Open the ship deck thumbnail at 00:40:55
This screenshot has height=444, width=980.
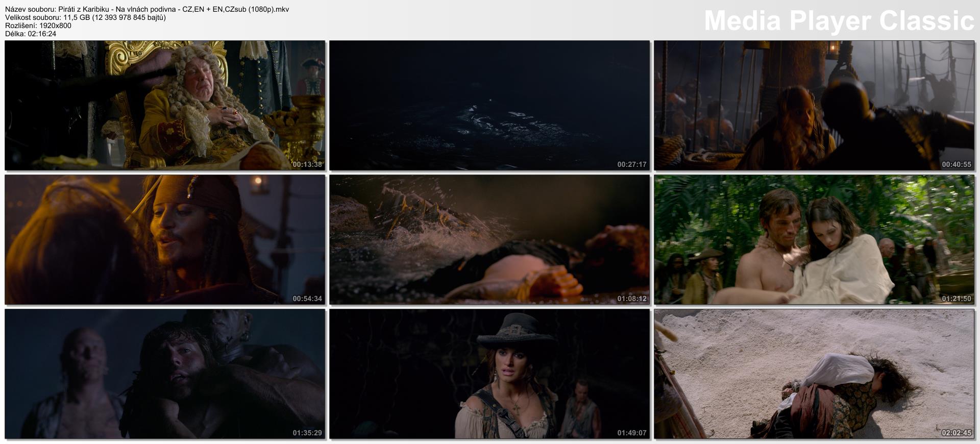coord(814,105)
